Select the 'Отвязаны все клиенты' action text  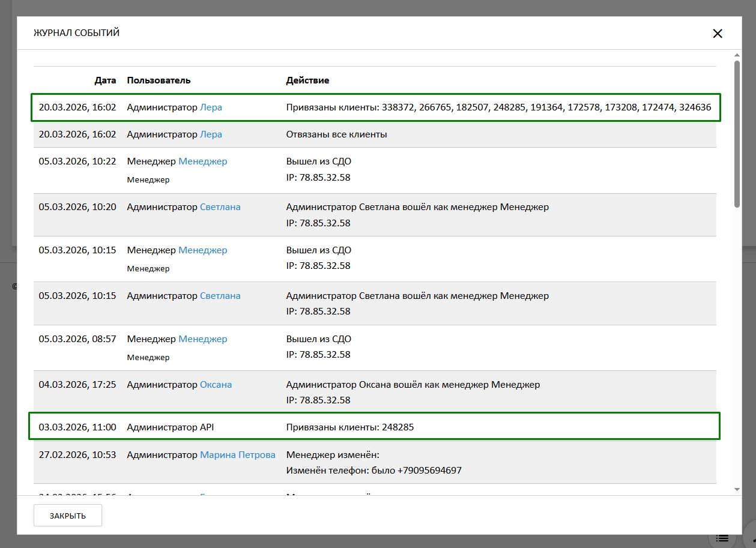pos(336,134)
